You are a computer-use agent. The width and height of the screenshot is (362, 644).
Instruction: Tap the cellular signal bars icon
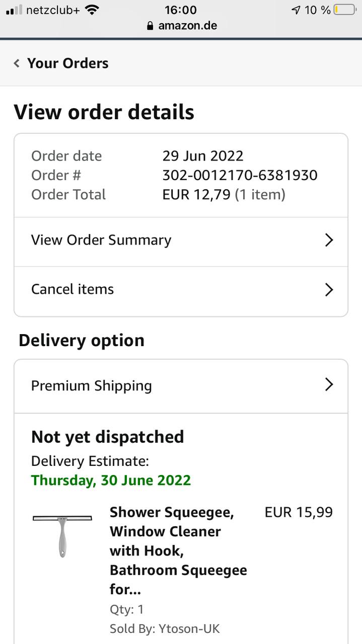pyautogui.click(x=14, y=10)
